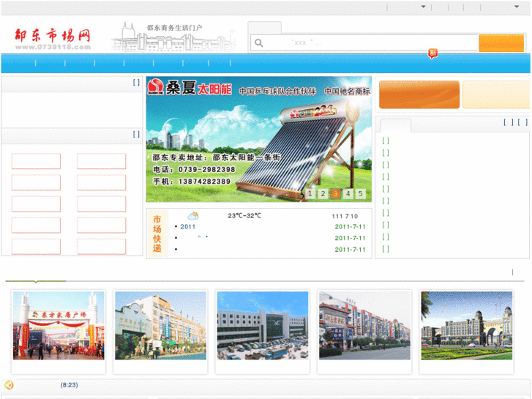Click the (8:23) text in bottom bar

[70, 385]
